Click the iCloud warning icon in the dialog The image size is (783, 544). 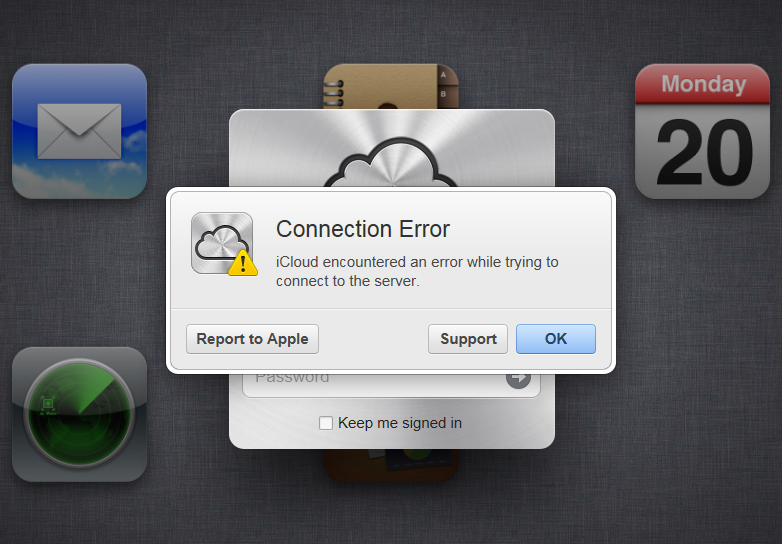(x=222, y=243)
